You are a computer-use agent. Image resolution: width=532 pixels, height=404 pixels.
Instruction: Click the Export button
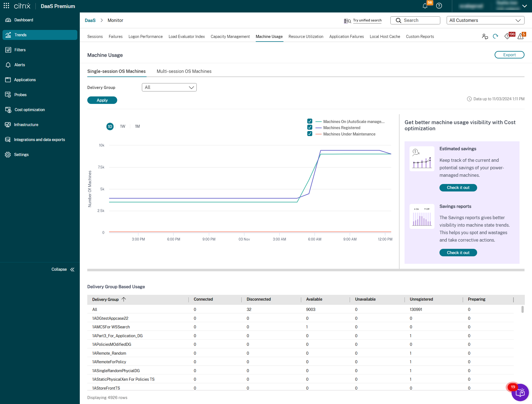tap(509, 55)
